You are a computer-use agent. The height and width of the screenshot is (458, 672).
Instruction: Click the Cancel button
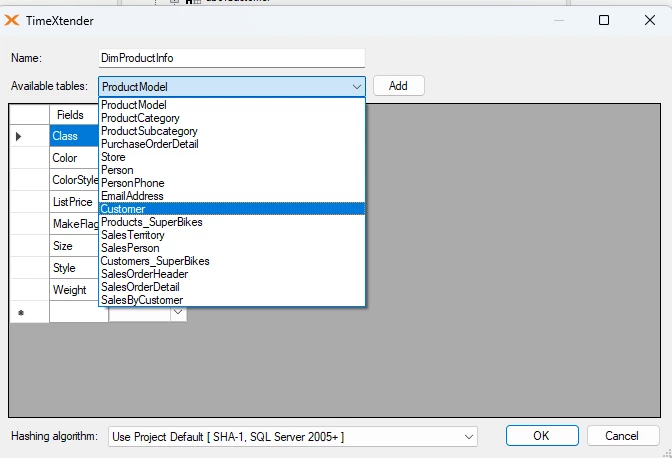[x=623, y=436]
